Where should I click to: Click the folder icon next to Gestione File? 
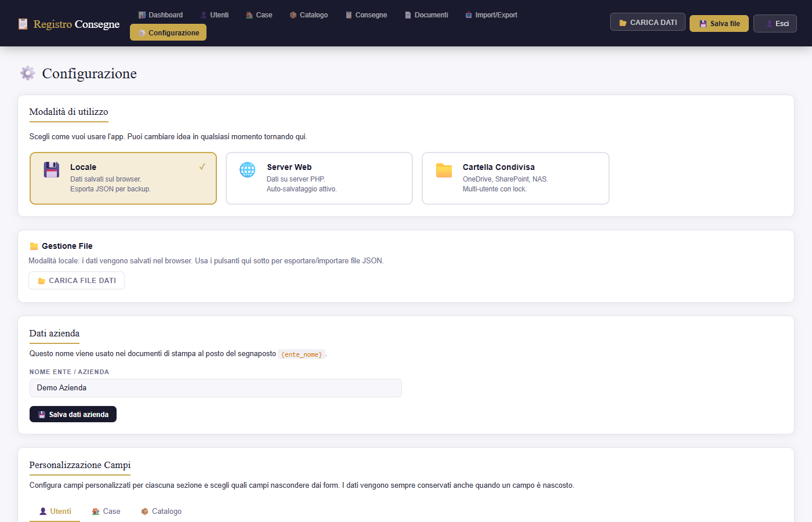pyautogui.click(x=34, y=246)
